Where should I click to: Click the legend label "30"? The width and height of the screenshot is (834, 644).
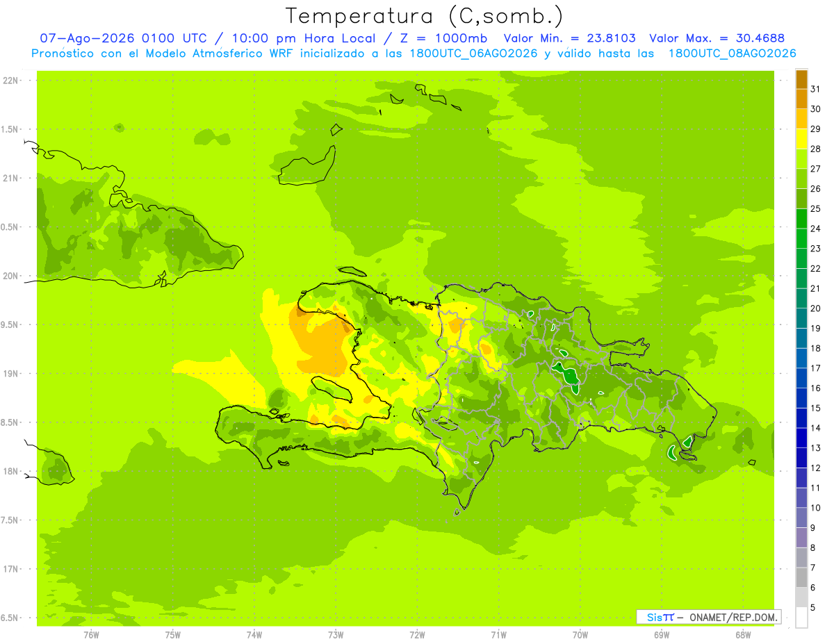816,109
